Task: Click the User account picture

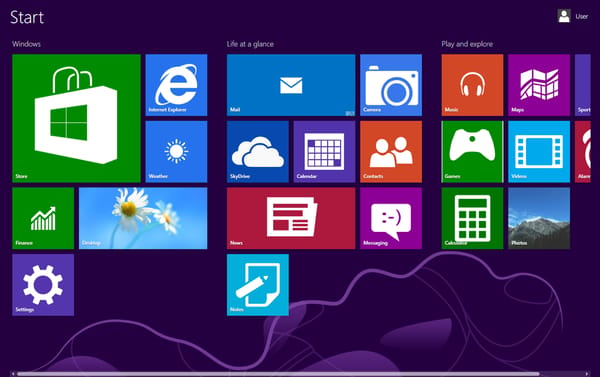Action: point(564,16)
